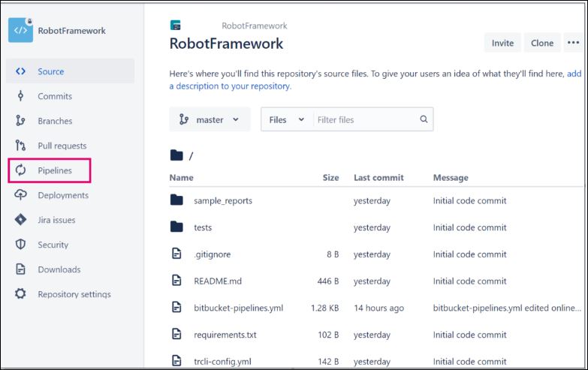Click the Pull requests icon
588x370 pixels.
[21, 146]
